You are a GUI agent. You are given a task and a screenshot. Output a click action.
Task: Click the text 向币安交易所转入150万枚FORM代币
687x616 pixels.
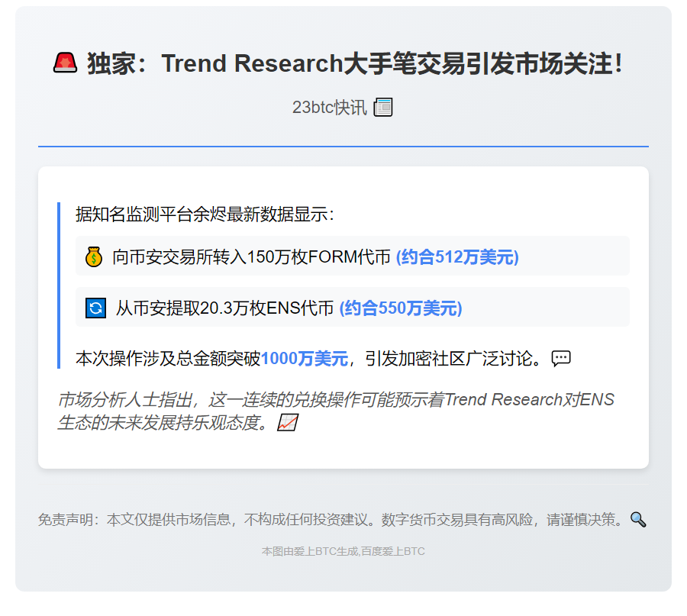(x=251, y=256)
